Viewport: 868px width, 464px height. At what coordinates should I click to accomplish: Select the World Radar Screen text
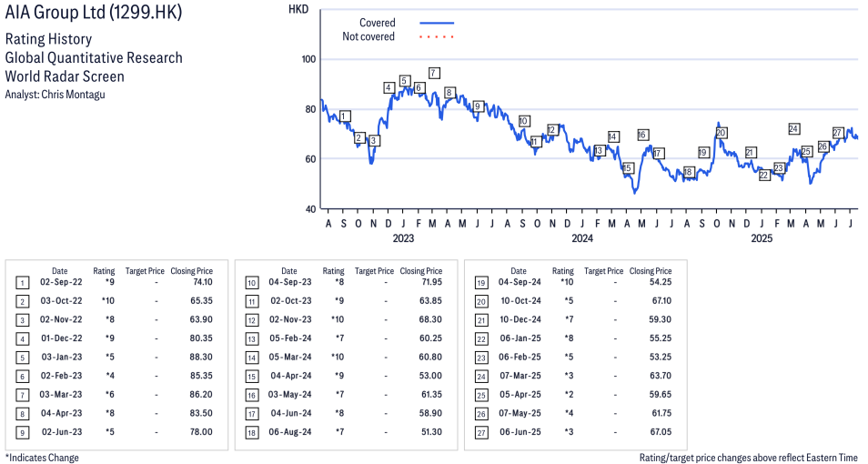click(x=65, y=76)
